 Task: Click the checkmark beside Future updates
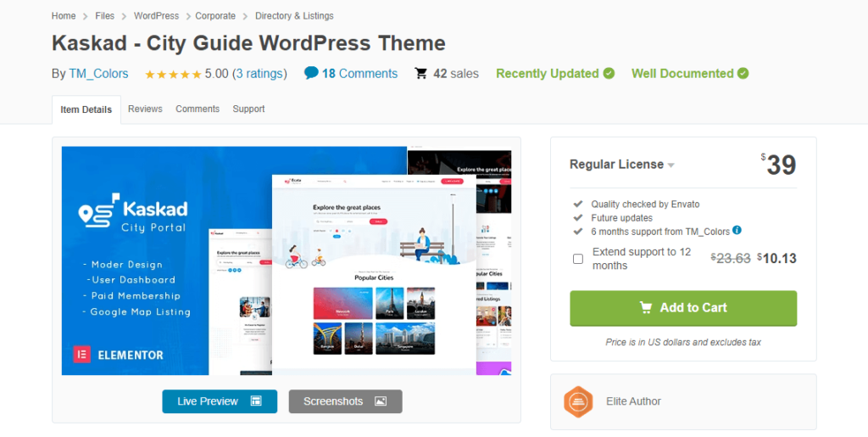(578, 218)
